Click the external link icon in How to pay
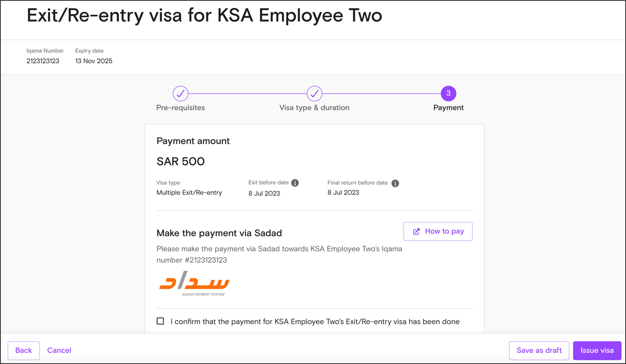This screenshot has height=364, width=626. (x=416, y=231)
